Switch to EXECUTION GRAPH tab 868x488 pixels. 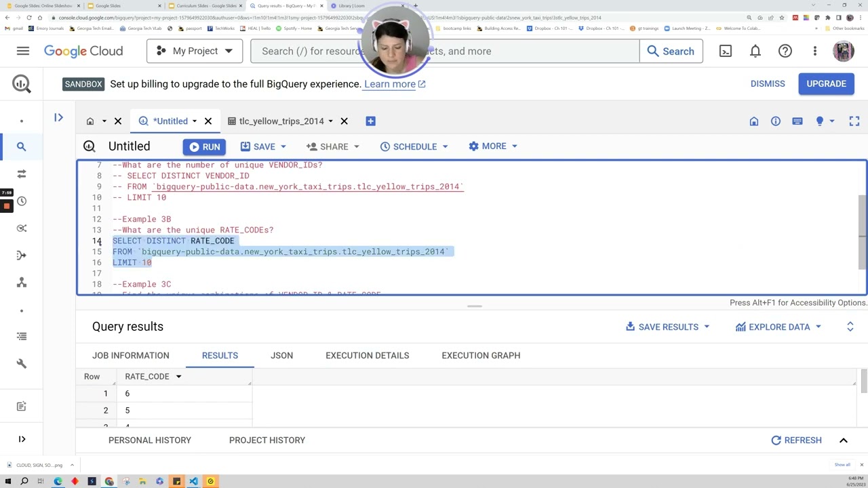[481, 355]
